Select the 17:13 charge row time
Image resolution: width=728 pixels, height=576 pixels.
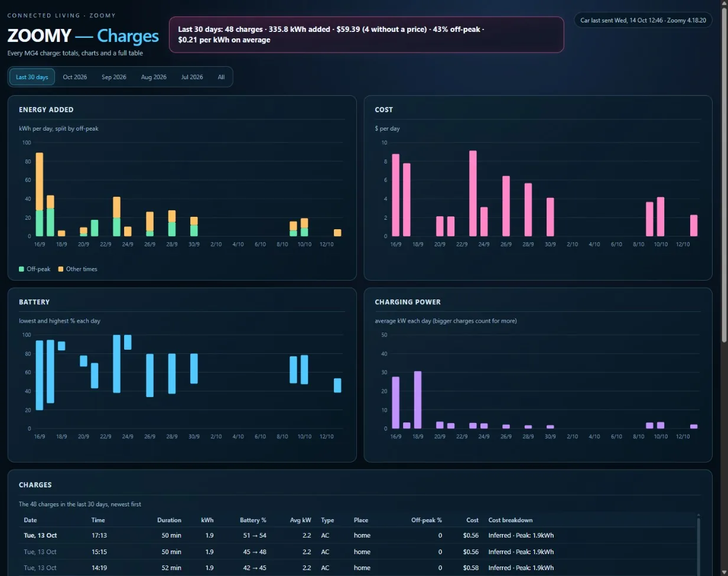99,535
